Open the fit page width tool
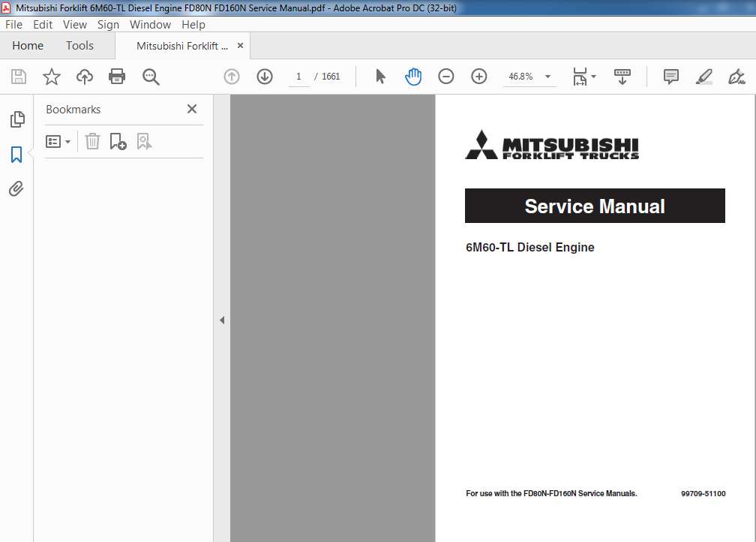This screenshot has height=542, width=756. [x=580, y=77]
